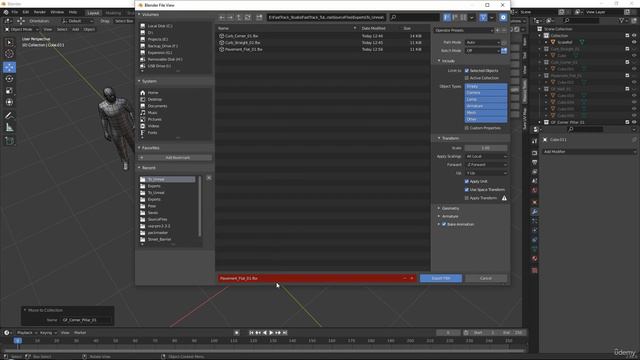Switch to the Modeling workspace tab

pos(113,13)
